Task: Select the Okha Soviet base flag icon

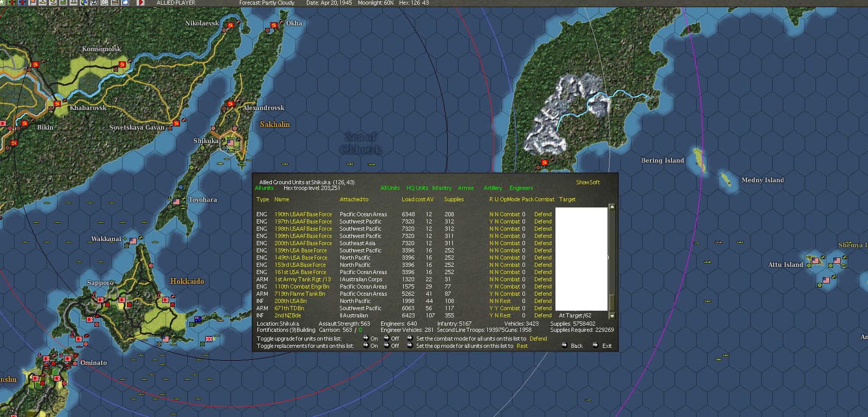Action: point(274,25)
